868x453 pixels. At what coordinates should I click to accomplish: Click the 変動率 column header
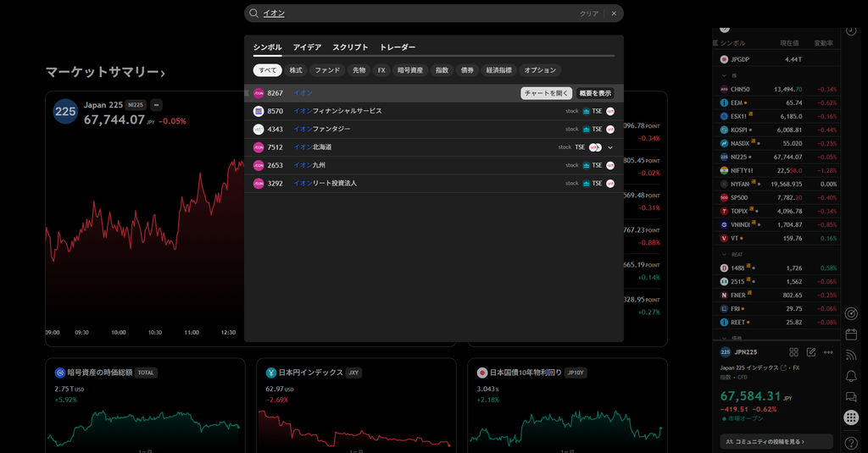coord(823,43)
